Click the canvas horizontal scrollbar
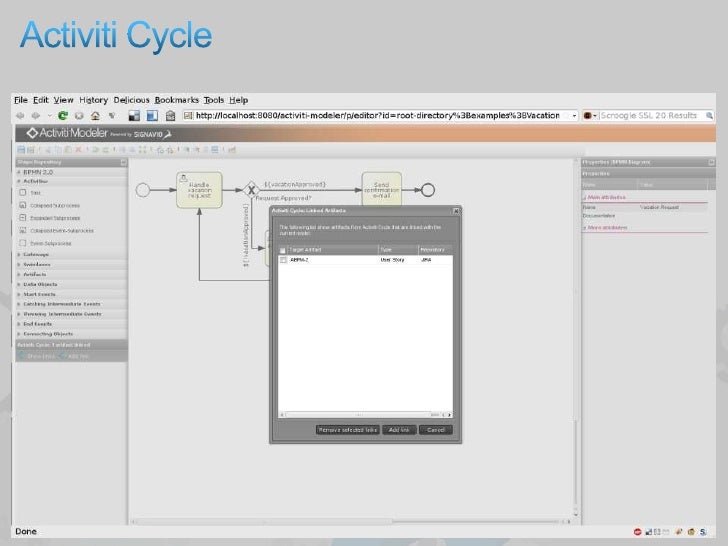The height and width of the screenshot is (546, 728). pyautogui.click(x=351, y=522)
